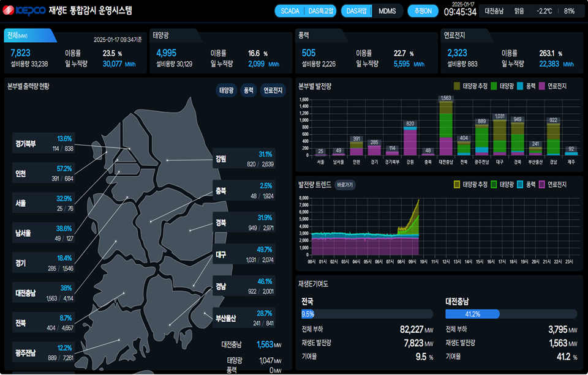588x375 pixels.
Task: Click the 대전충남 bar showing 1,563
Action: click(445, 127)
